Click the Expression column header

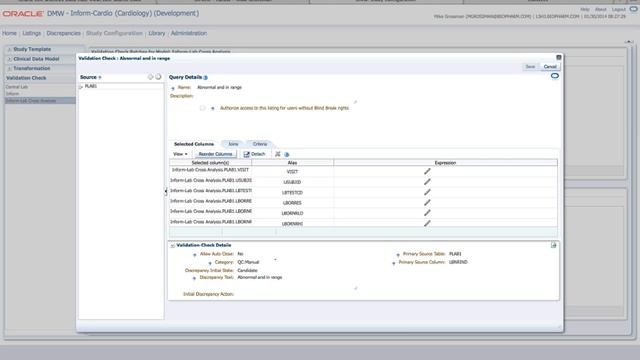(445, 163)
